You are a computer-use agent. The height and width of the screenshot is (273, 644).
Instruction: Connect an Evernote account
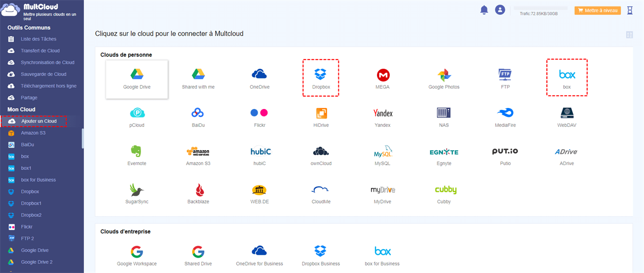point(137,156)
